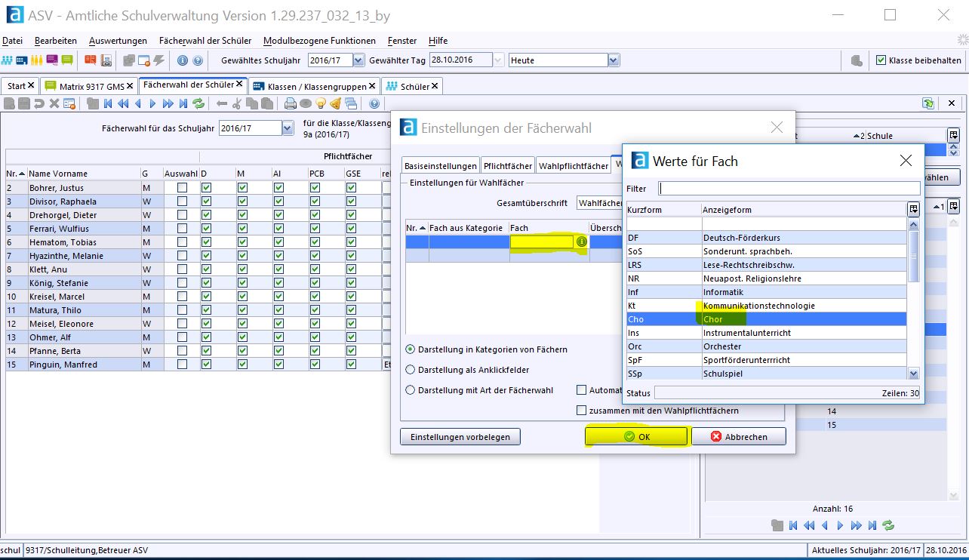
Task: Click the light bulb hint icon
Action: (320, 103)
